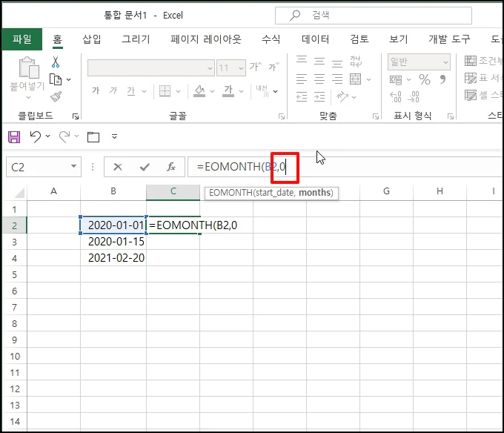Click the text orientation icon
Viewport: 504px width, 433px height.
click(342, 96)
